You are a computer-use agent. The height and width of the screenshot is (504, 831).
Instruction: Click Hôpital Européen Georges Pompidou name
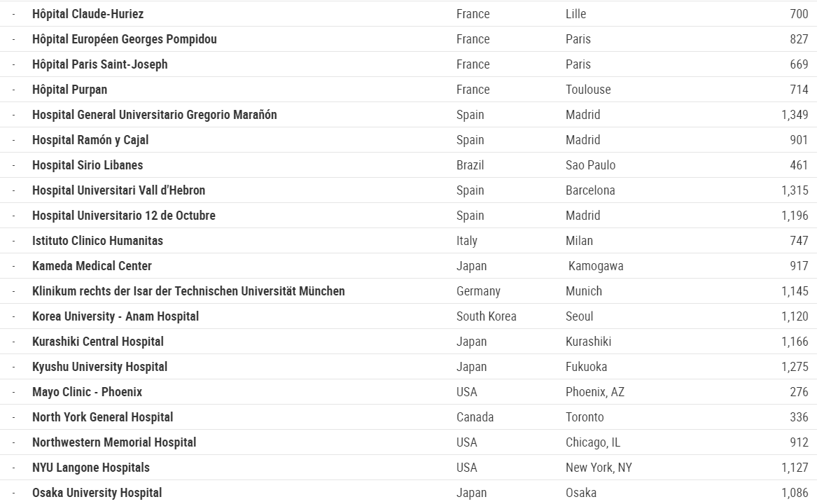pyautogui.click(x=125, y=39)
